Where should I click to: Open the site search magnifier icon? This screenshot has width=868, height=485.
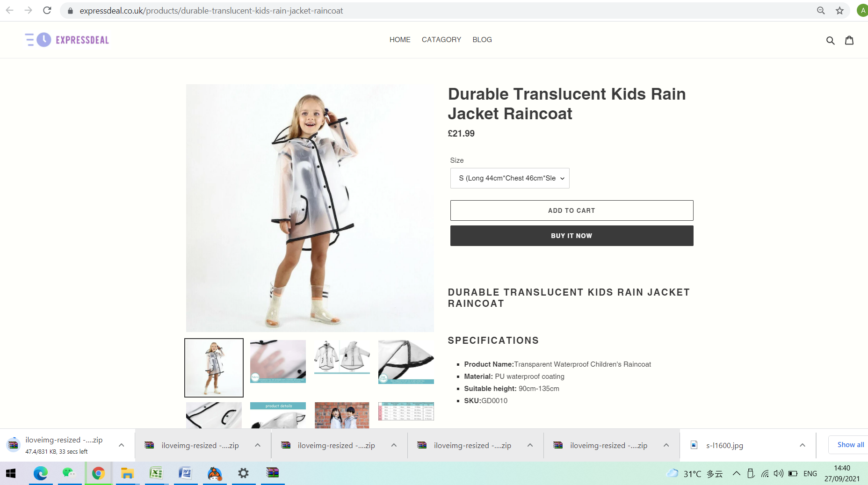[x=830, y=40]
